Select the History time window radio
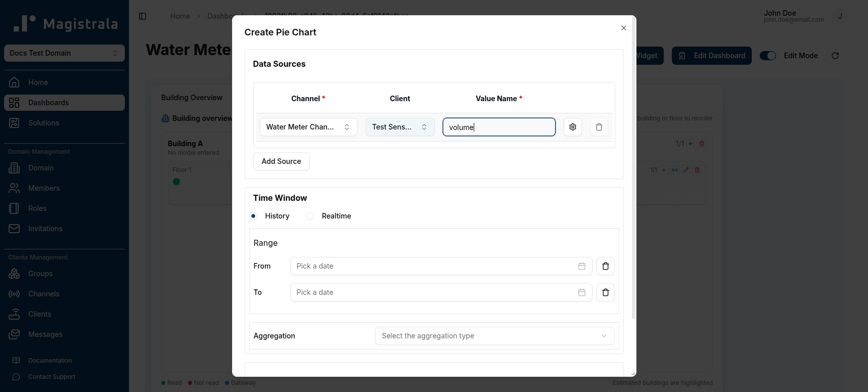Screen dimensions: 868x392 pyautogui.click(x=253, y=216)
